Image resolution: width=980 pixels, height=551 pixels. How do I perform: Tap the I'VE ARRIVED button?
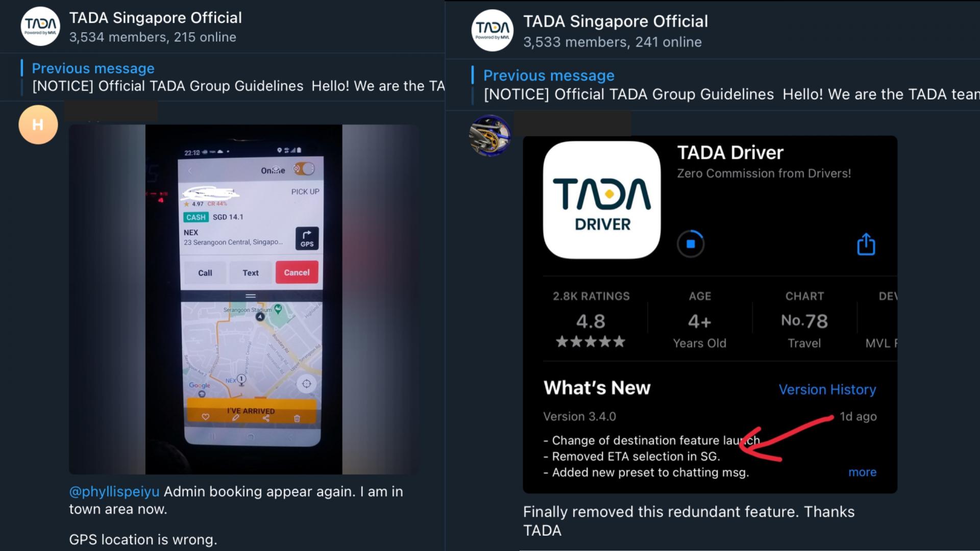pyautogui.click(x=251, y=410)
